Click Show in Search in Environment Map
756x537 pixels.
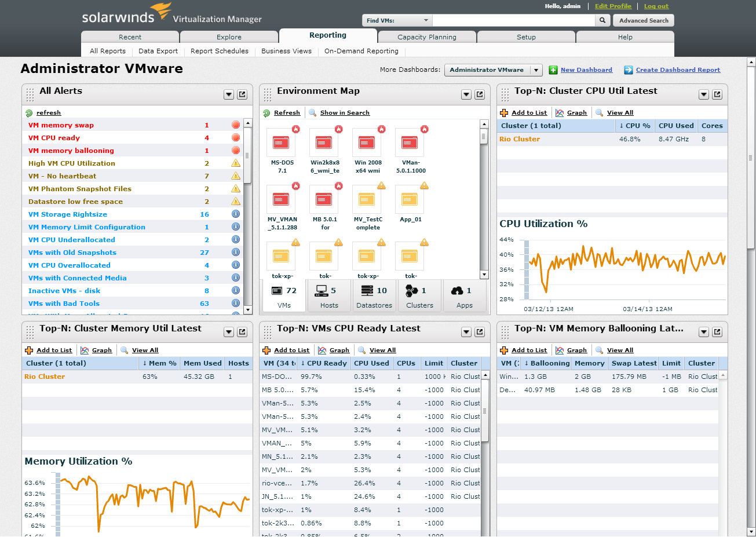345,113
